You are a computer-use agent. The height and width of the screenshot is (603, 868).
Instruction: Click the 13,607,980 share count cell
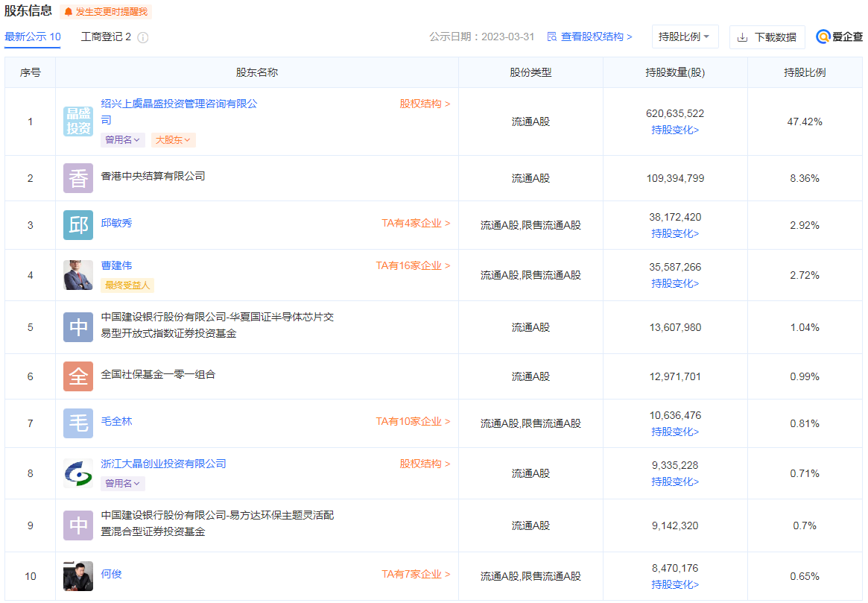click(x=675, y=327)
